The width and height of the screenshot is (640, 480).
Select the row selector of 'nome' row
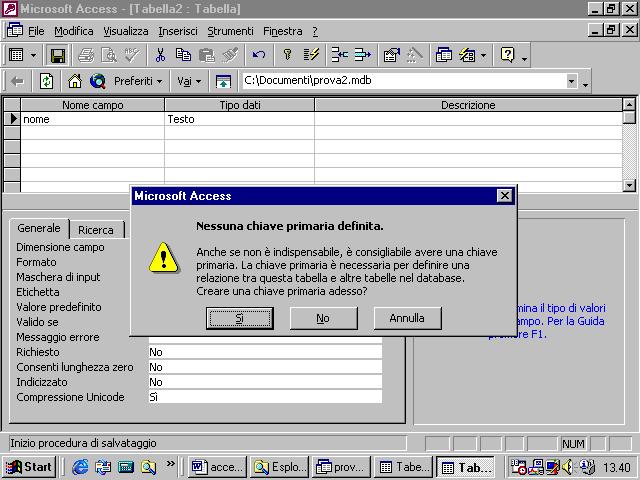point(12,119)
